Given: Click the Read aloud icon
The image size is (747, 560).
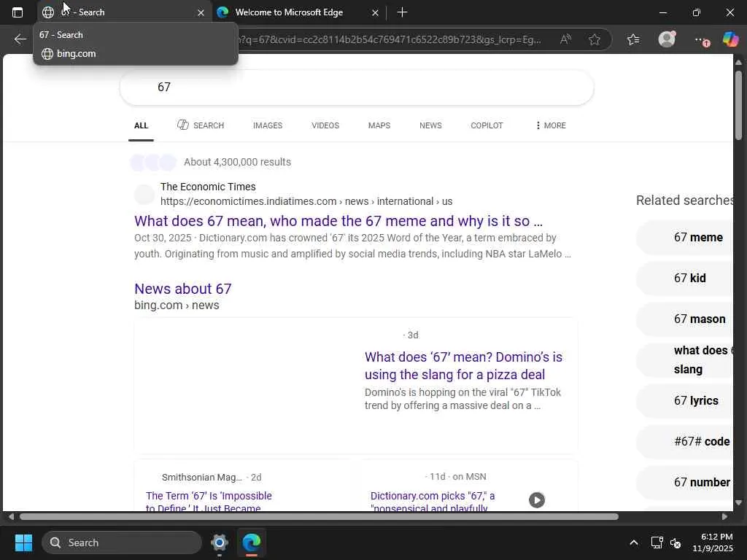Looking at the screenshot, I should (565, 39).
